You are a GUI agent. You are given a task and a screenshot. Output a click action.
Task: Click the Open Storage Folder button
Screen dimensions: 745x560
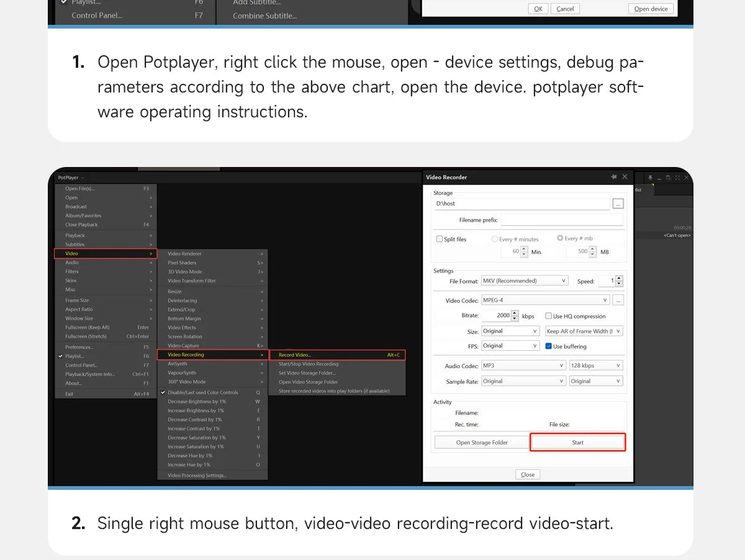pyautogui.click(x=482, y=442)
